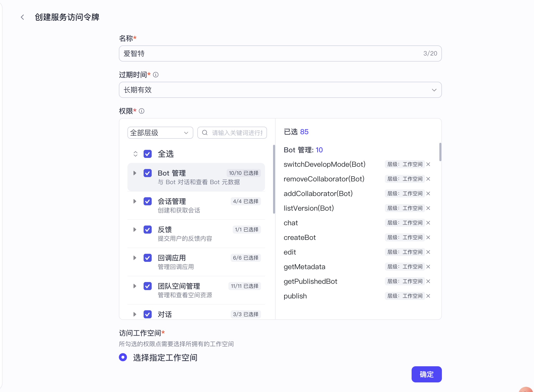Image resolution: width=534 pixels, height=392 pixels.
Task: Click the sort arrows next to 全选
Action: [135, 154]
